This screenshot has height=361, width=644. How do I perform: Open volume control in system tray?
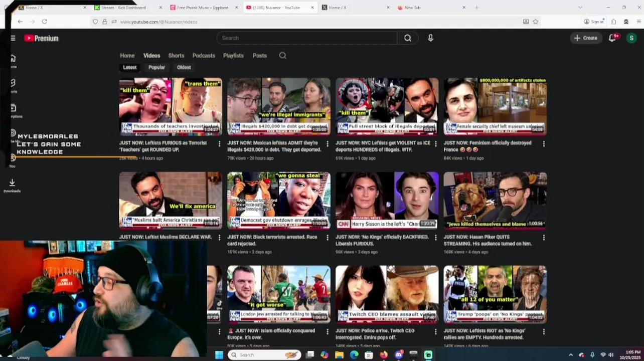pyautogui.click(x=611, y=355)
